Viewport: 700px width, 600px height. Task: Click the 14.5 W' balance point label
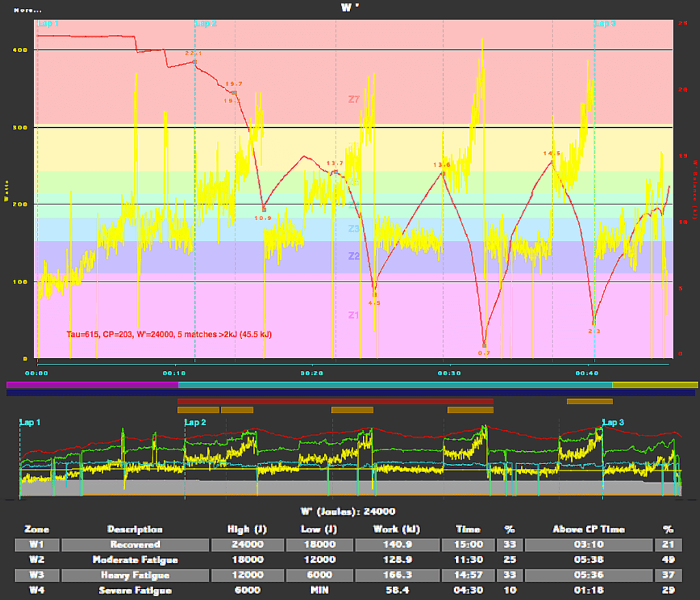[x=552, y=154]
